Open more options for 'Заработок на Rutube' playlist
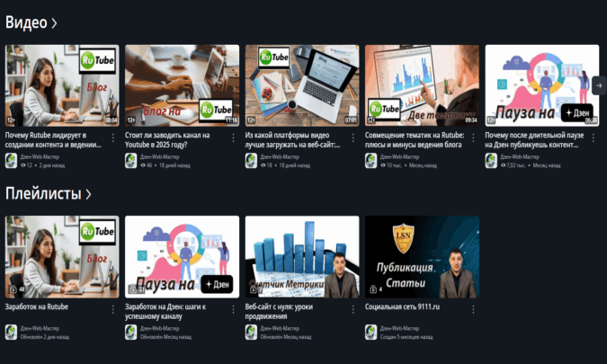Screen dimensions: 607x364 click(x=113, y=309)
